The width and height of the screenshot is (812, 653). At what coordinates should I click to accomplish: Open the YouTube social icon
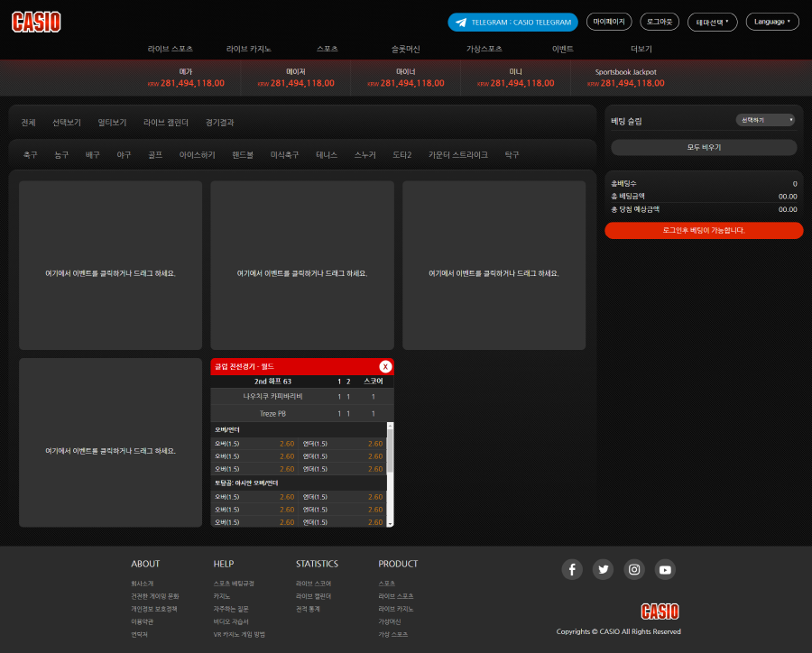coord(665,569)
